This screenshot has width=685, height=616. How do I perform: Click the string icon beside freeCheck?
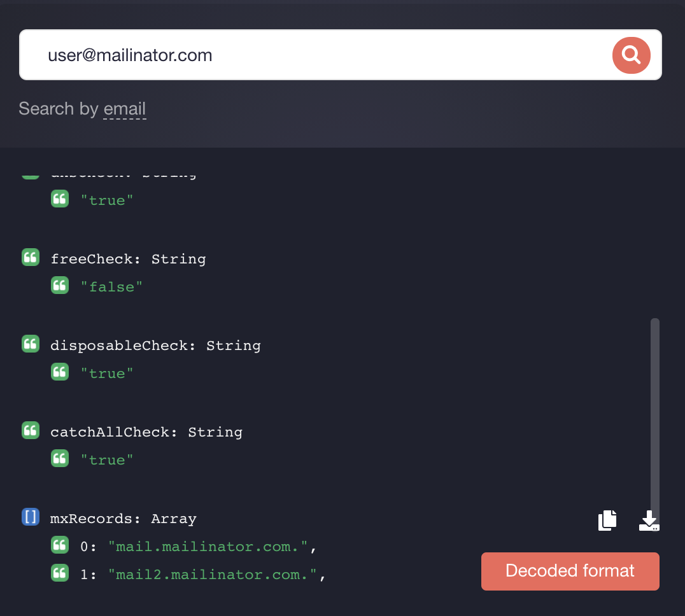[31, 257]
